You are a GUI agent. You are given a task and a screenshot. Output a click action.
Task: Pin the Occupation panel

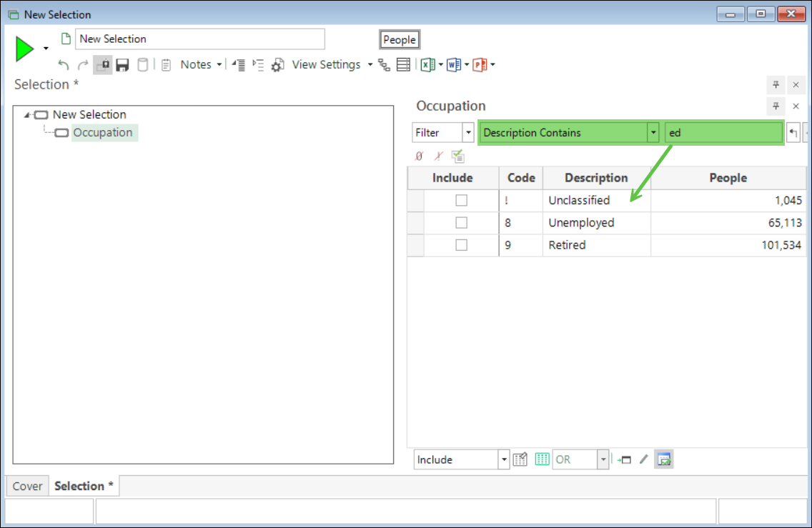click(776, 106)
